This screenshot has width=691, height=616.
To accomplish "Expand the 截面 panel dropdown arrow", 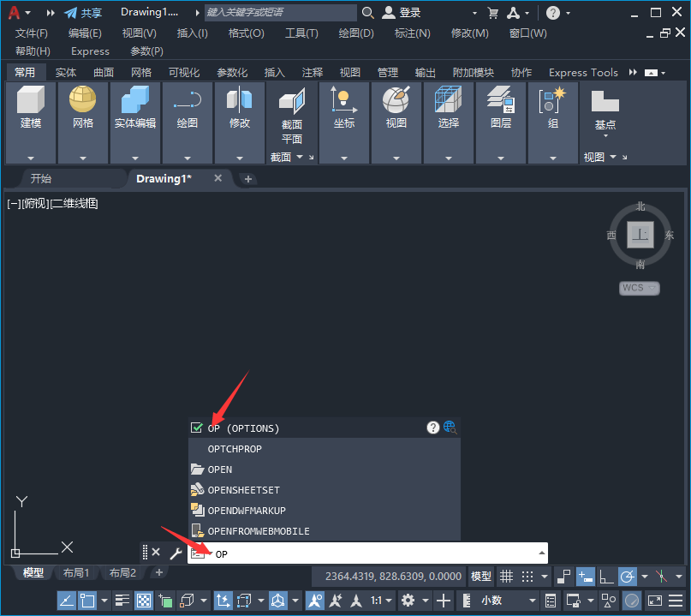I will (300, 157).
